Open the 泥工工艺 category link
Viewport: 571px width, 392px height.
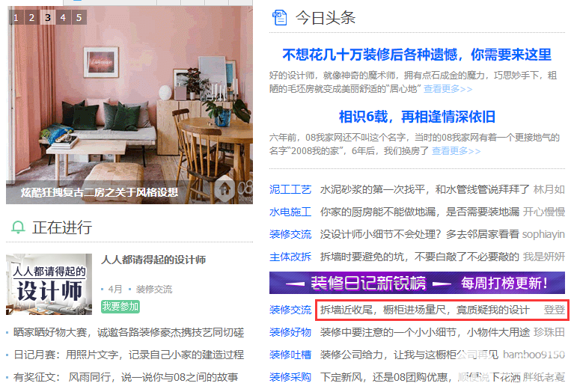tap(290, 189)
